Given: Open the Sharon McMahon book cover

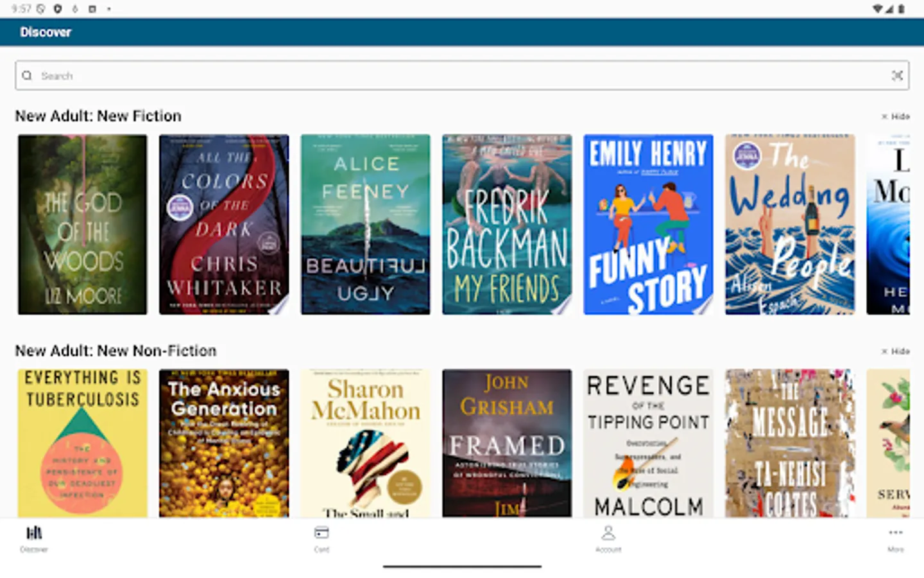Looking at the screenshot, I should click(x=366, y=443).
